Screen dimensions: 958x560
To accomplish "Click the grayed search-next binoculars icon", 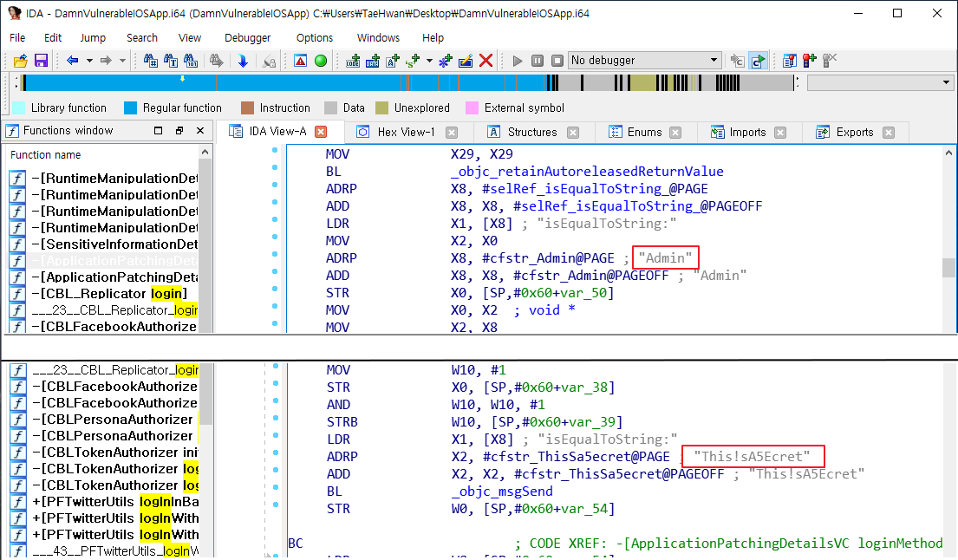I will 216,61.
